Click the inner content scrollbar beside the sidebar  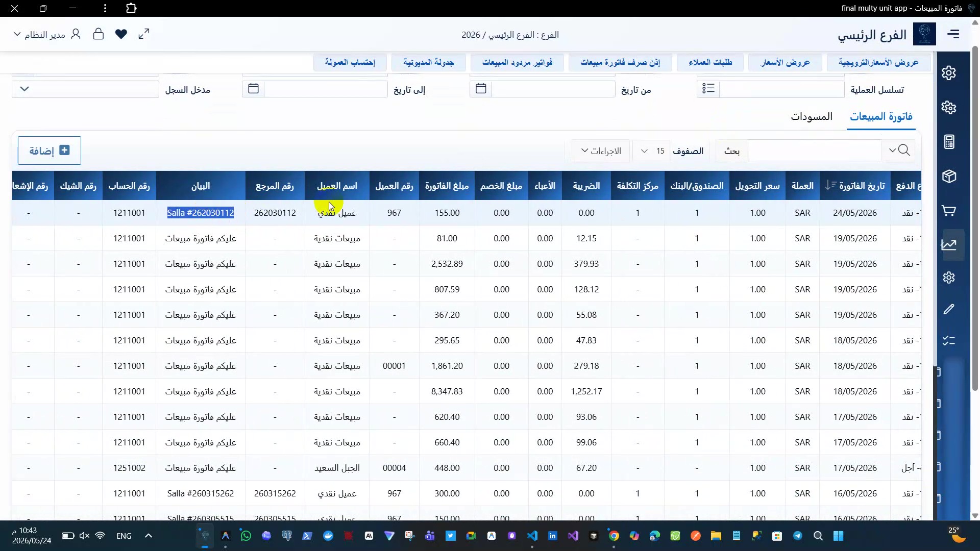(x=935, y=209)
